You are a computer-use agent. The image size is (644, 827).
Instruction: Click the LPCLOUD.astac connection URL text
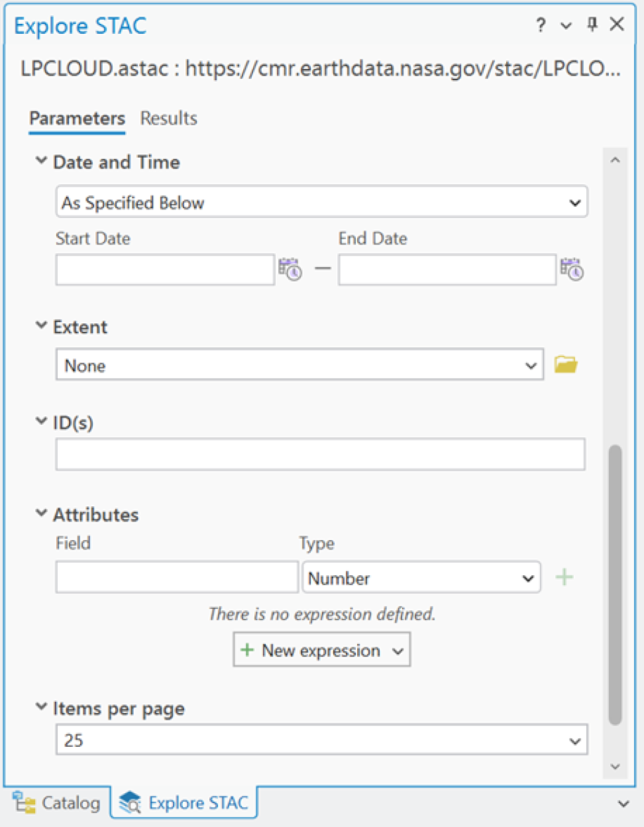click(x=321, y=68)
